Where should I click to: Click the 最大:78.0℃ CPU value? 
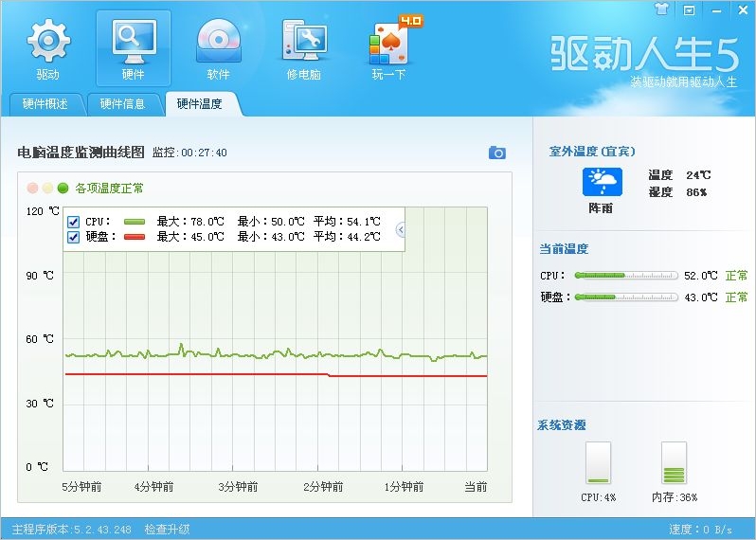[190, 222]
